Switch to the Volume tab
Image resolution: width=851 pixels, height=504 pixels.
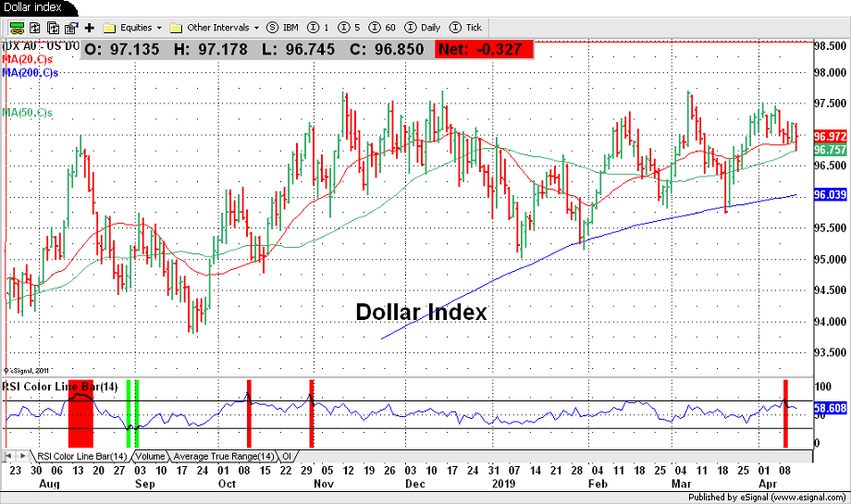[151, 456]
